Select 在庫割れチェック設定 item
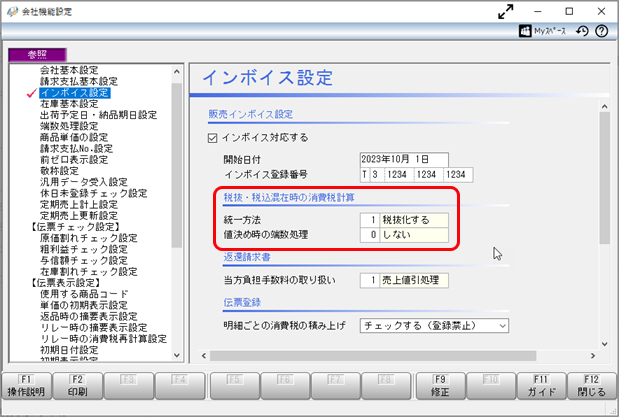Image resolution: width=619 pixels, height=417 pixels. tap(88, 272)
